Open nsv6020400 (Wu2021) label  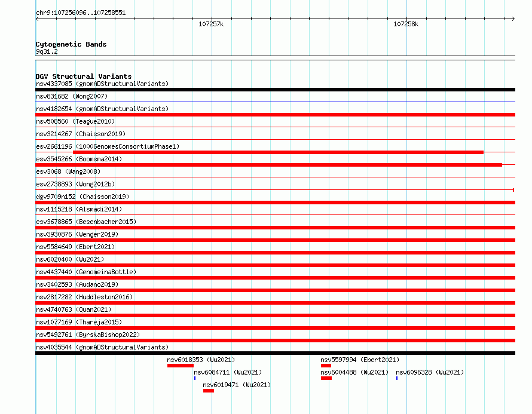(70, 259)
